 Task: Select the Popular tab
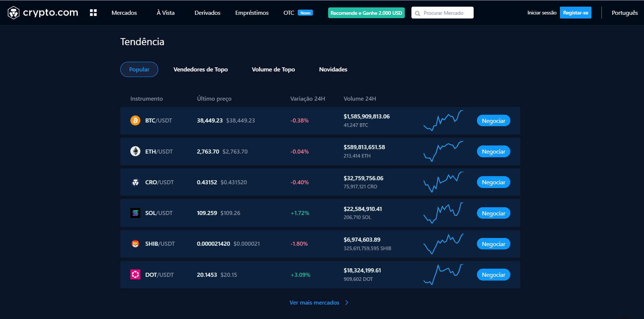point(139,70)
